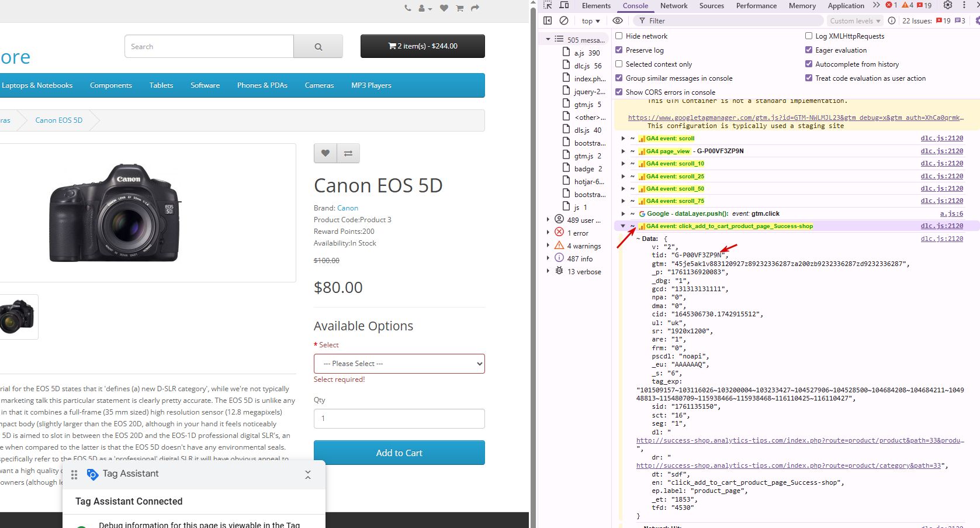This screenshot has width=980, height=528.
Task: Open the Sources tab
Action: tap(712, 6)
